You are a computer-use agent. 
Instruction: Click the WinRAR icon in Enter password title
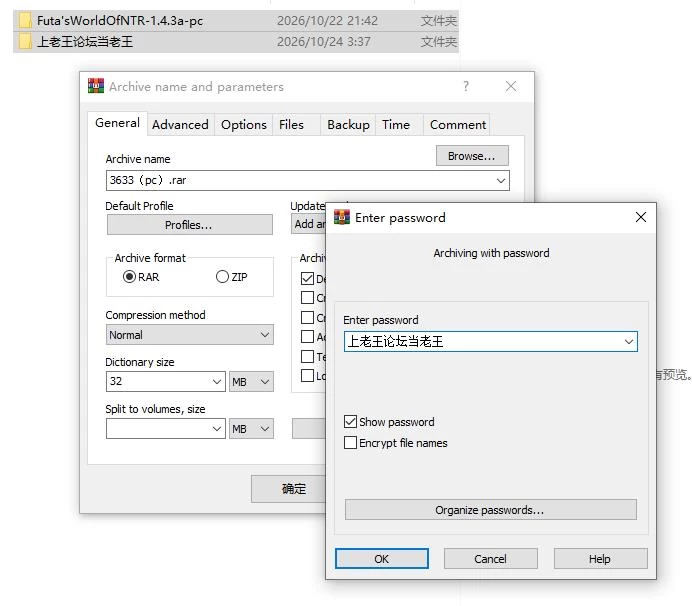click(x=342, y=217)
